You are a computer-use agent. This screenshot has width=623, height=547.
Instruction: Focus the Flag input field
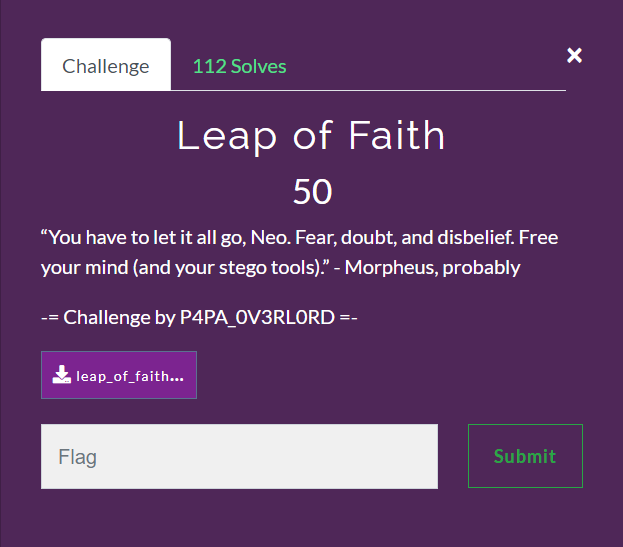click(x=239, y=456)
